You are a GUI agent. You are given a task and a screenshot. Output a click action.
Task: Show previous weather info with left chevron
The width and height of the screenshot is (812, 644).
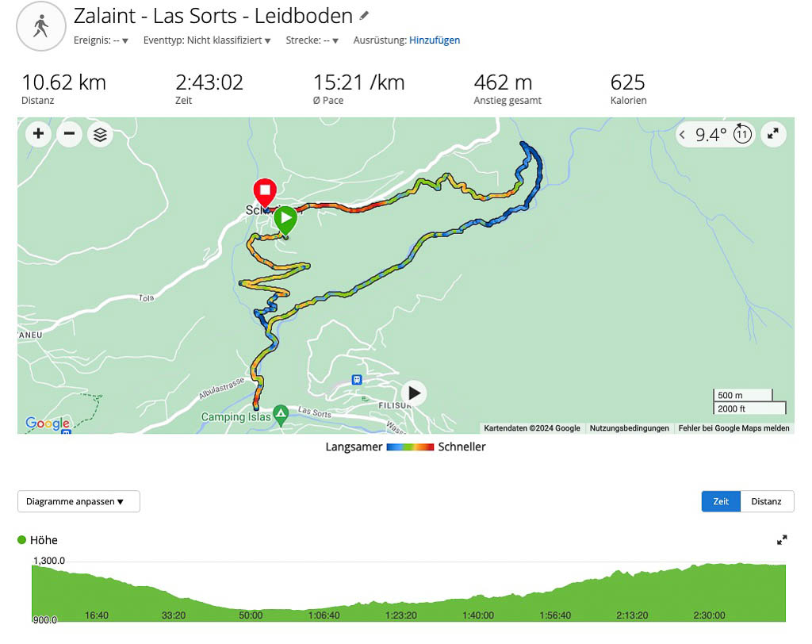coord(682,135)
